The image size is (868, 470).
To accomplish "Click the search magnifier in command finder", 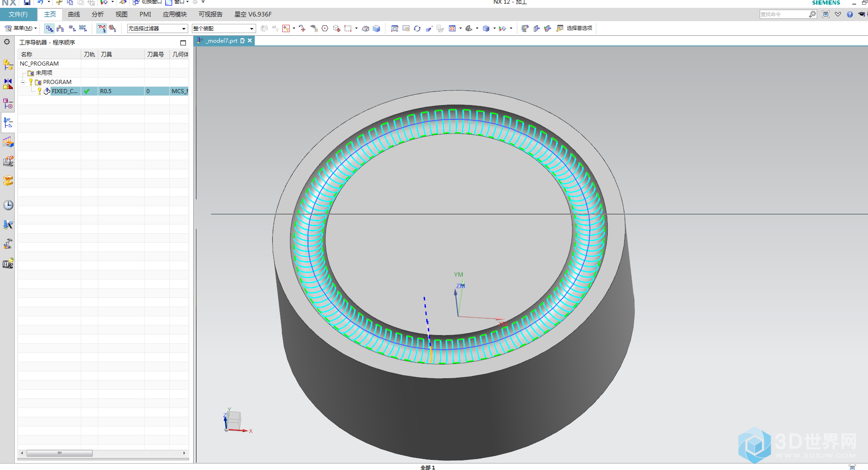I will tap(812, 14).
